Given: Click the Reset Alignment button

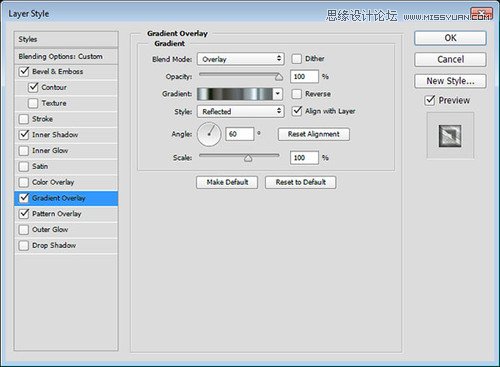Looking at the screenshot, I should [314, 134].
